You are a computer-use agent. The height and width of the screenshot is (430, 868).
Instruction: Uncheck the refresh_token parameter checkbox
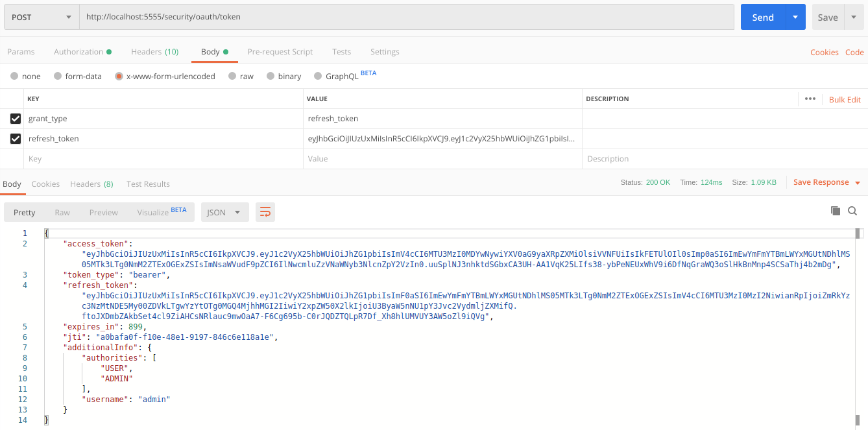[x=16, y=138]
